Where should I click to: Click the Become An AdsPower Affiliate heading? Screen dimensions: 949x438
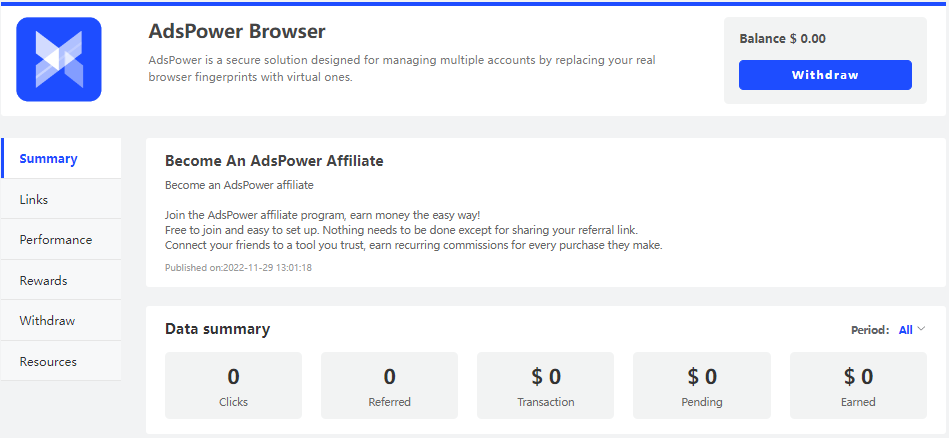pos(274,161)
